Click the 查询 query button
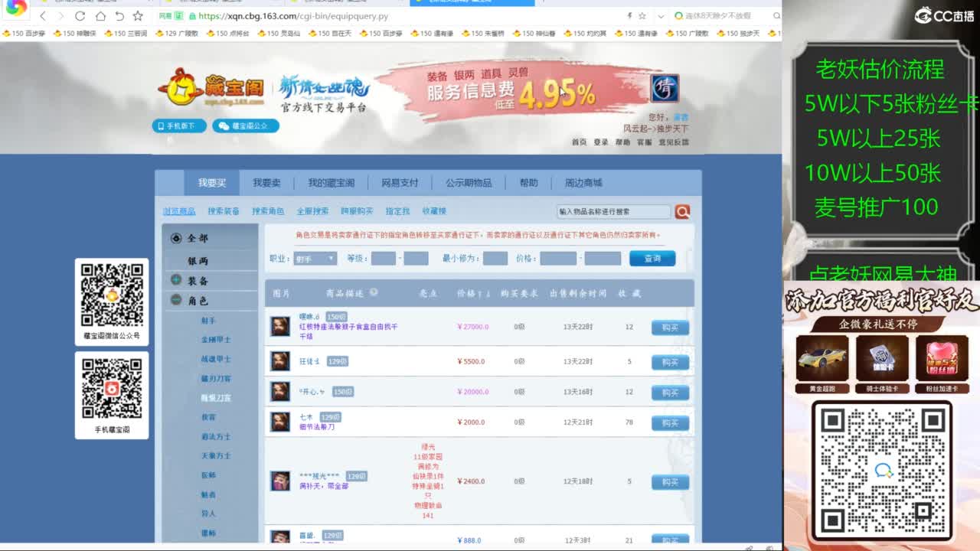Screen dimensions: 980x551 (x=652, y=259)
